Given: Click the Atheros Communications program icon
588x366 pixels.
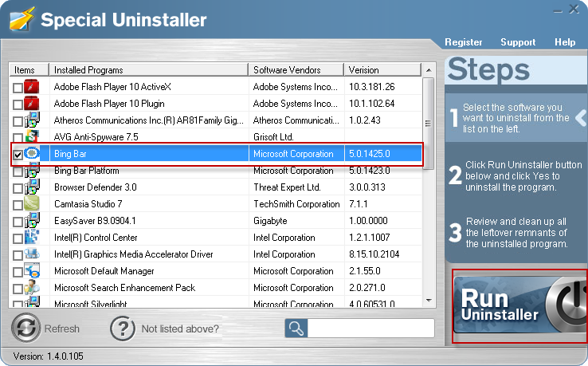Looking at the screenshot, I should [x=32, y=120].
